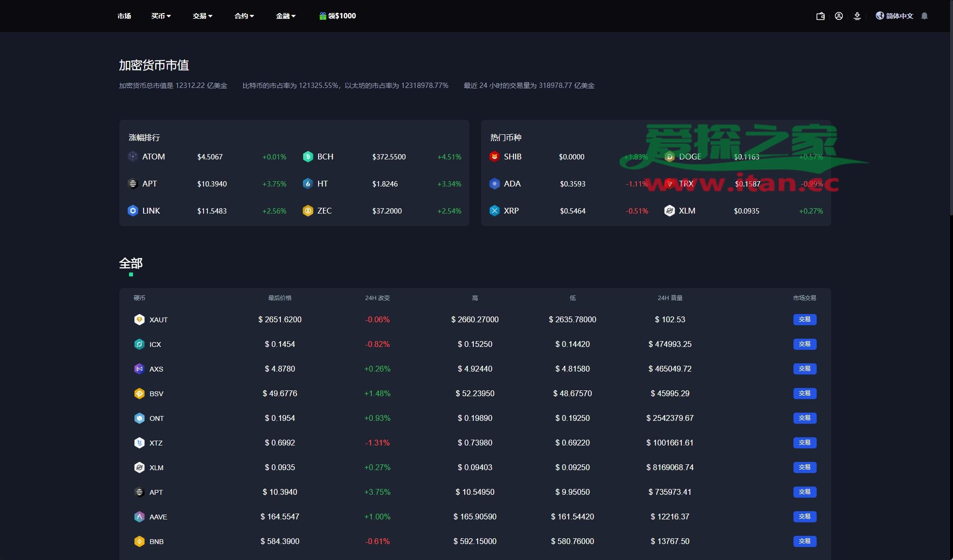Click the 领$1000 reward link
Image resolution: width=953 pixels, height=560 pixels.
(x=338, y=16)
